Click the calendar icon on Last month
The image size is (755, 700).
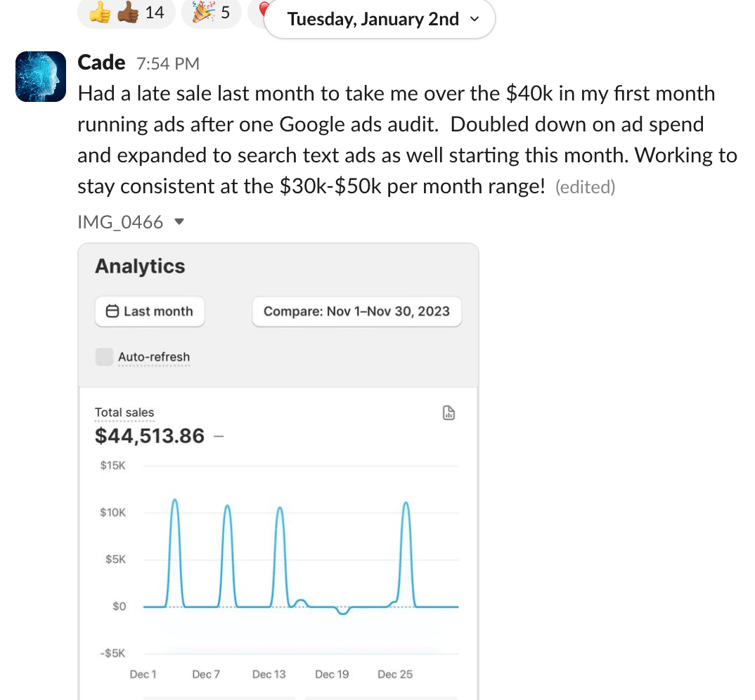pos(112,311)
